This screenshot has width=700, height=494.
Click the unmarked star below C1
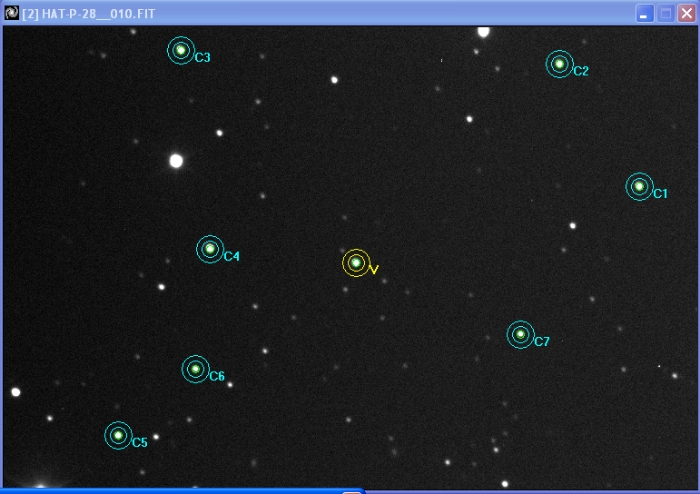point(572,225)
